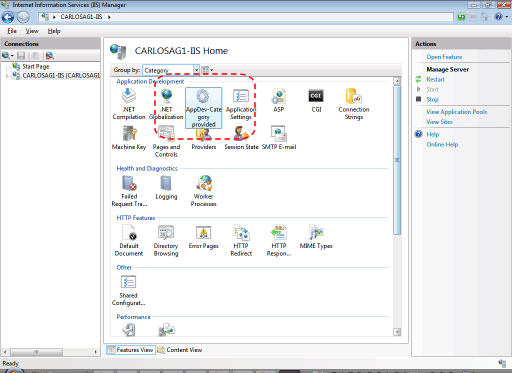Open Application Settings feature
This screenshot has height=373, width=512.
tap(241, 104)
